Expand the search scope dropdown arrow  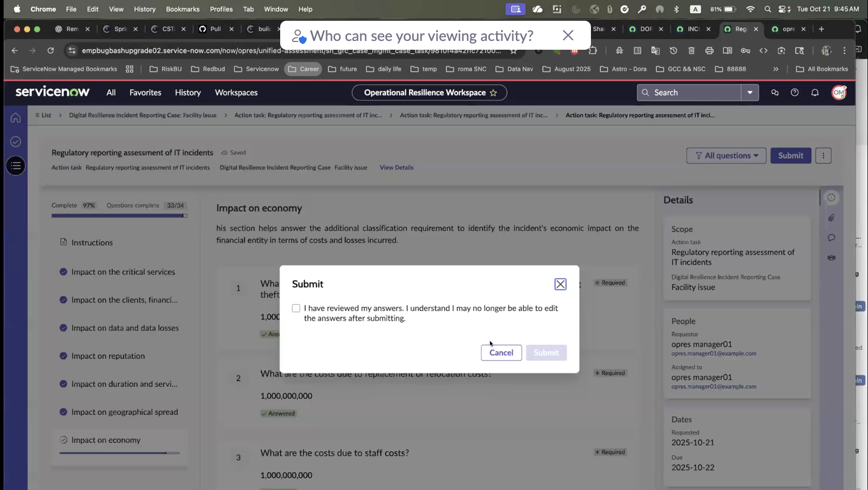750,92
